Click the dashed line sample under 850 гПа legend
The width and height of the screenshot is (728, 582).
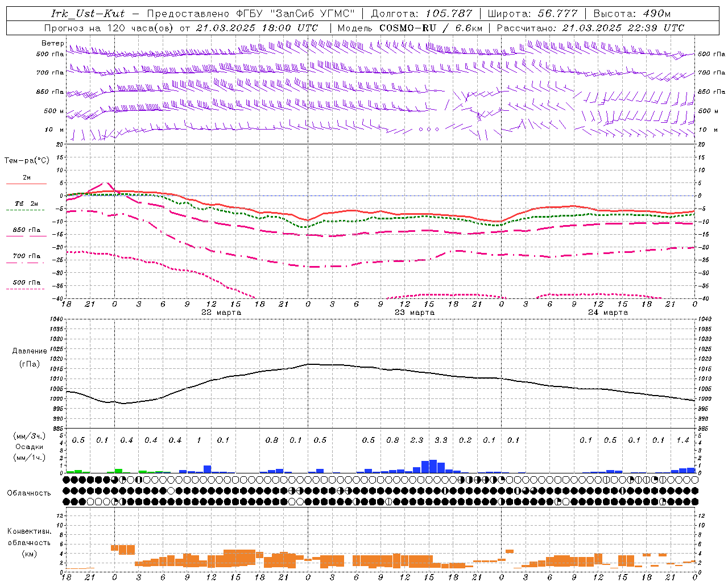click(26, 236)
